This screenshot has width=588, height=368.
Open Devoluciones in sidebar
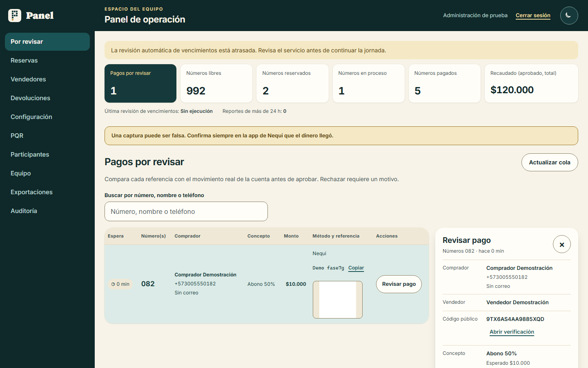47,98
